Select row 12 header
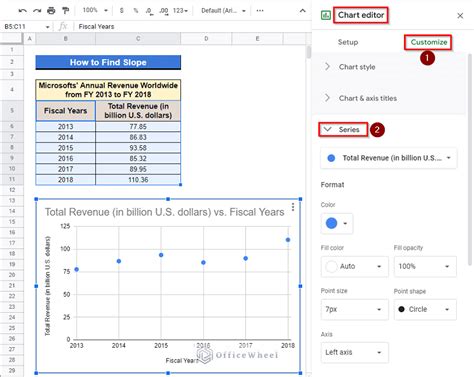This screenshot has height=377, width=474. tap(12, 190)
